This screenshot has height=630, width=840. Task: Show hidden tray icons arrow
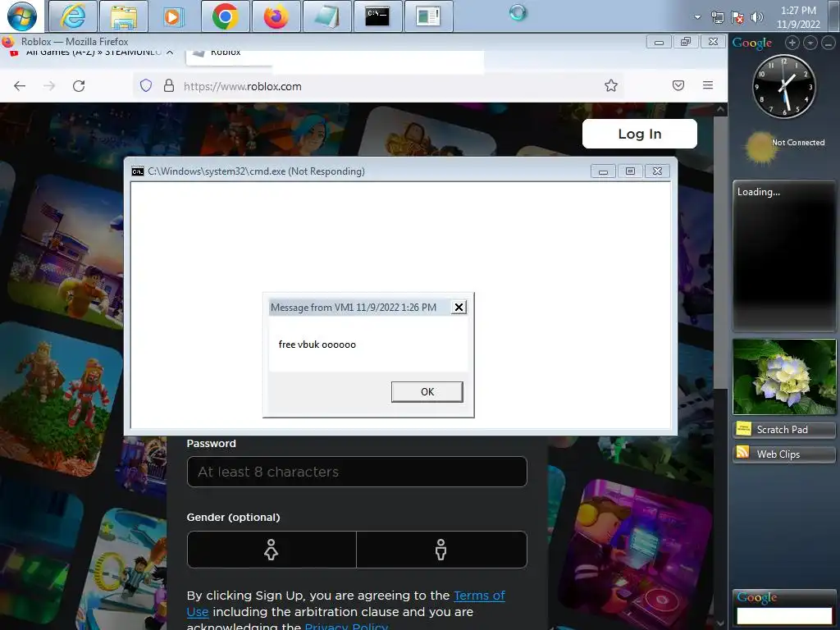click(697, 17)
